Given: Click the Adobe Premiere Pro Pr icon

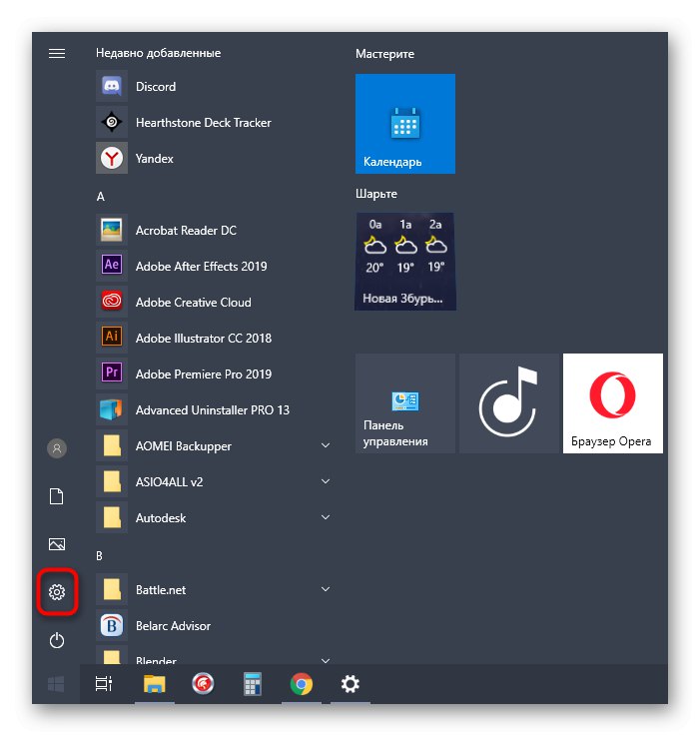Looking at the screenshot, I should [x=112, y=373].
